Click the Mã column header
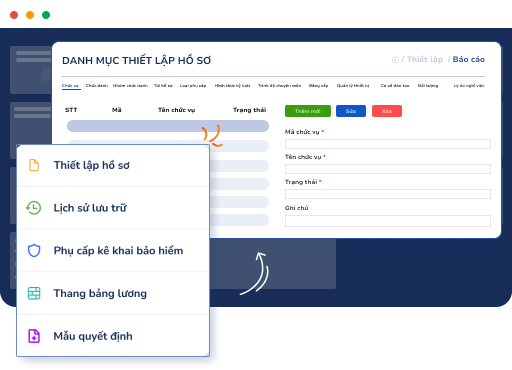Viewport: 512px width, 370px height. point(117,110)
